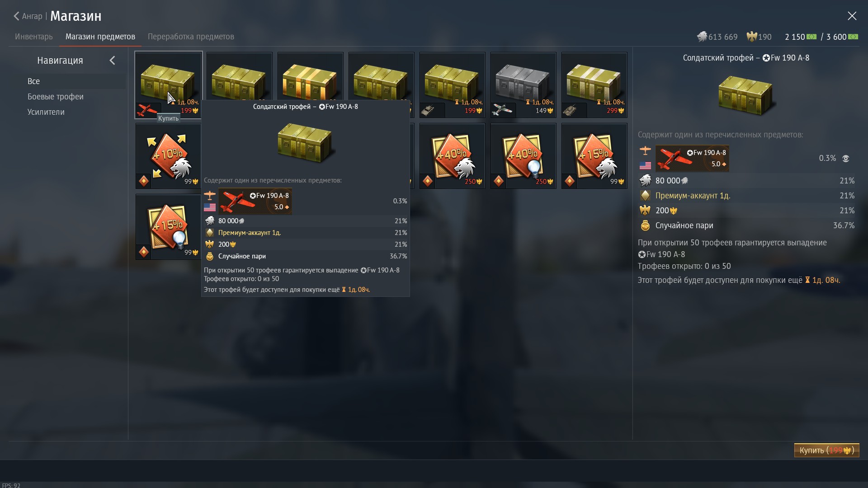
Task: Pick the +40% silver lions booster
Action: (452, 156)
